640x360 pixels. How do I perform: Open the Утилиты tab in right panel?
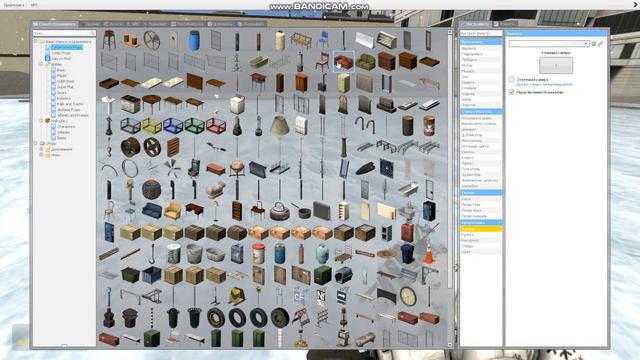504,24
